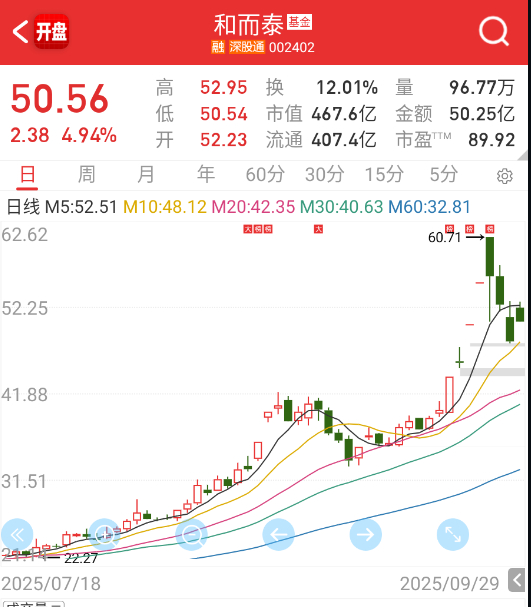Viewport: 531px width, 607px height.
Task: Tap the price change value 2.38
Action: point(30,135)
